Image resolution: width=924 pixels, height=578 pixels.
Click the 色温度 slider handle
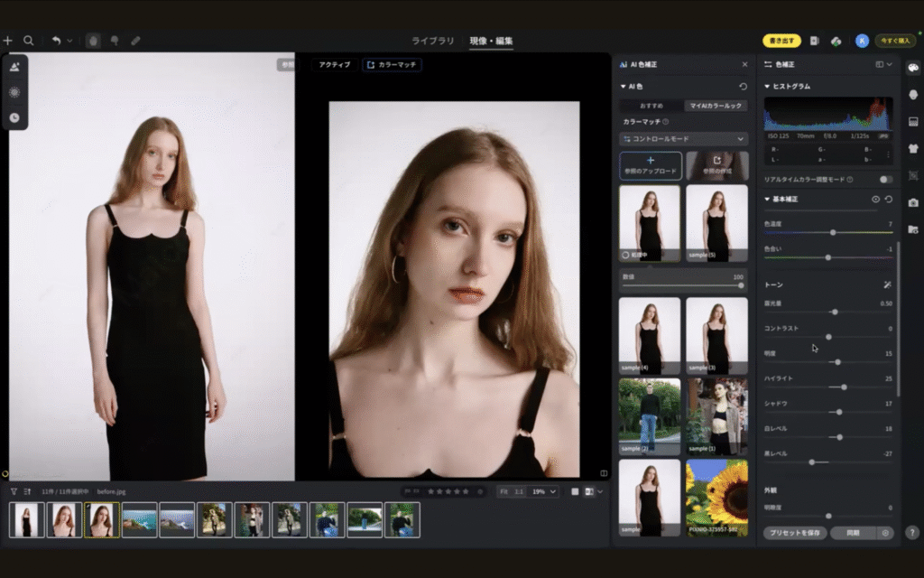(832, 232)
